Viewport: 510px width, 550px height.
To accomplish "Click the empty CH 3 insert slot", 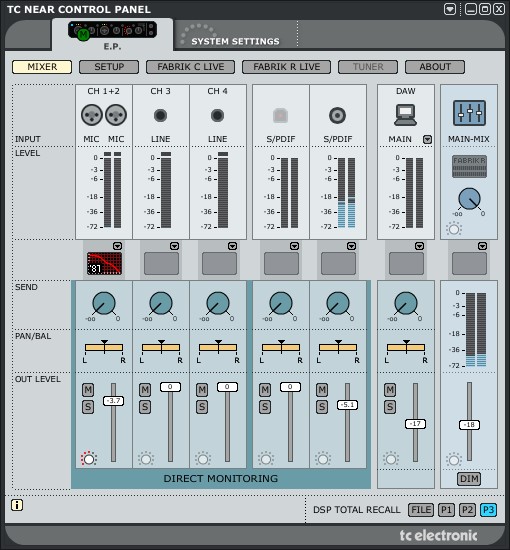I will pos(161,263).
